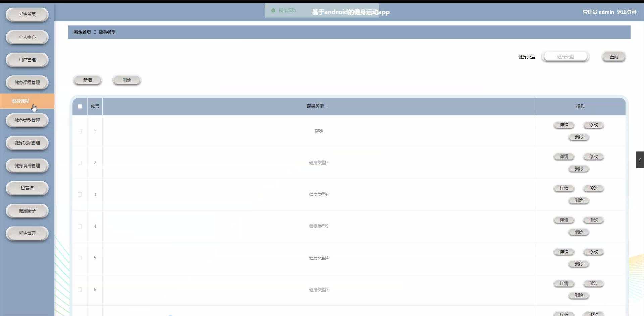Click 退出登录 to log out
Image resolution: width=644 pixels, height=316 pixels.
click(x=627, y=12)
